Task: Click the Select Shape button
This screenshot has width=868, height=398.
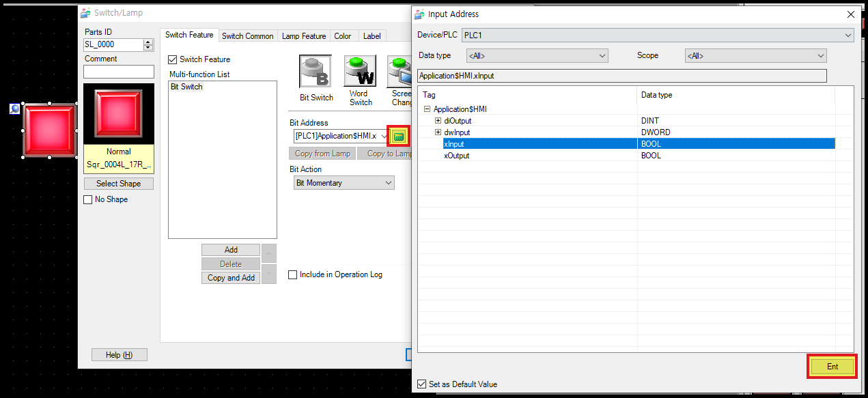Action: [x=118, y=183]
